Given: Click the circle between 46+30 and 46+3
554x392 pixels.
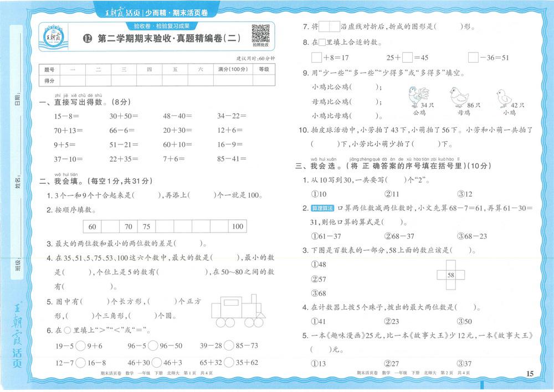Looking at the screenshot, I should (x=157, y=363).
